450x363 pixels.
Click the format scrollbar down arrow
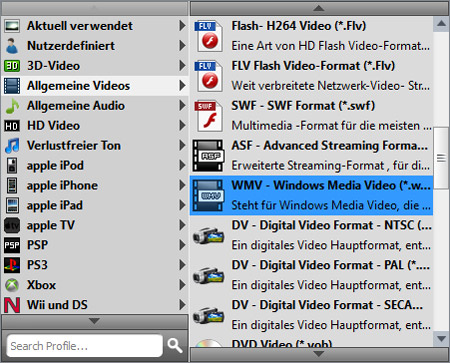click(441, 339)
